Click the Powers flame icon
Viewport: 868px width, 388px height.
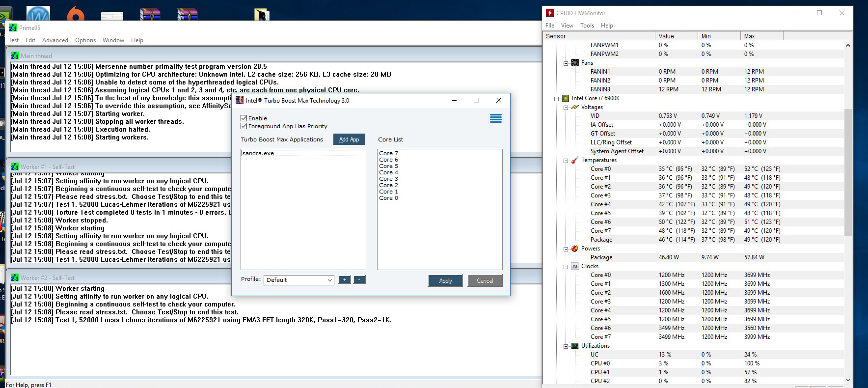574,249
